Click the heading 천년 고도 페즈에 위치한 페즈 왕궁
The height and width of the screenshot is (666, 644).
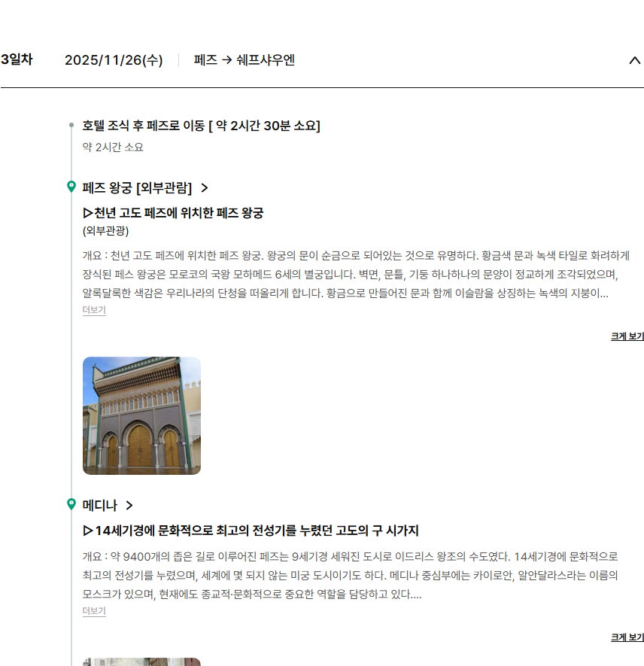[173, 213]
